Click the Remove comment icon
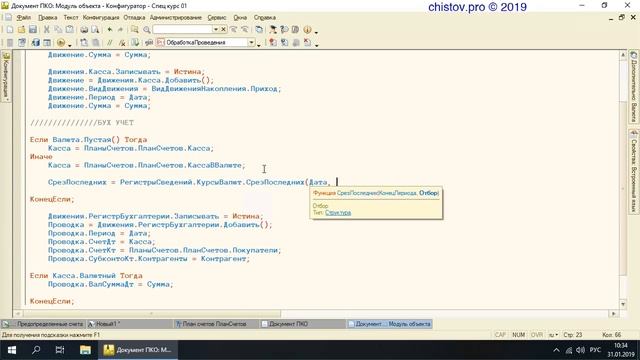The height and width of the screenshot is (360, 640). 122,42
